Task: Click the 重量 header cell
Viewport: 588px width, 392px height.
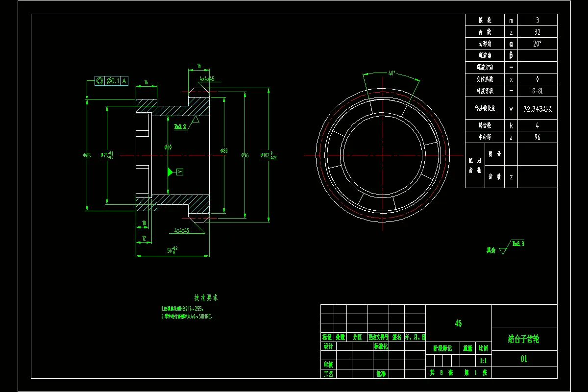Action: (x=467, y=348)
